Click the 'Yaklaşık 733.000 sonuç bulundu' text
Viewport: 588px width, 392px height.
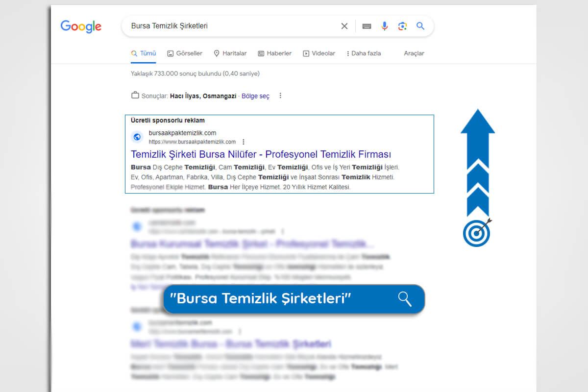tap(195, 74)
